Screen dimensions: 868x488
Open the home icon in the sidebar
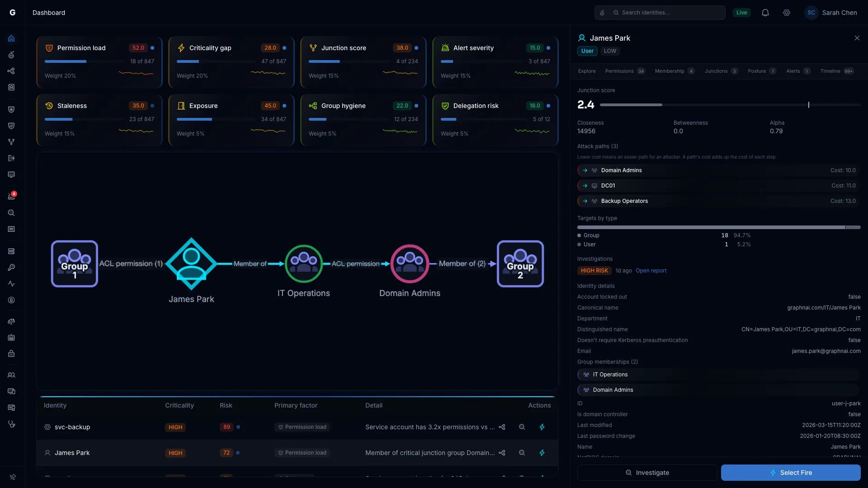(11, 38)
